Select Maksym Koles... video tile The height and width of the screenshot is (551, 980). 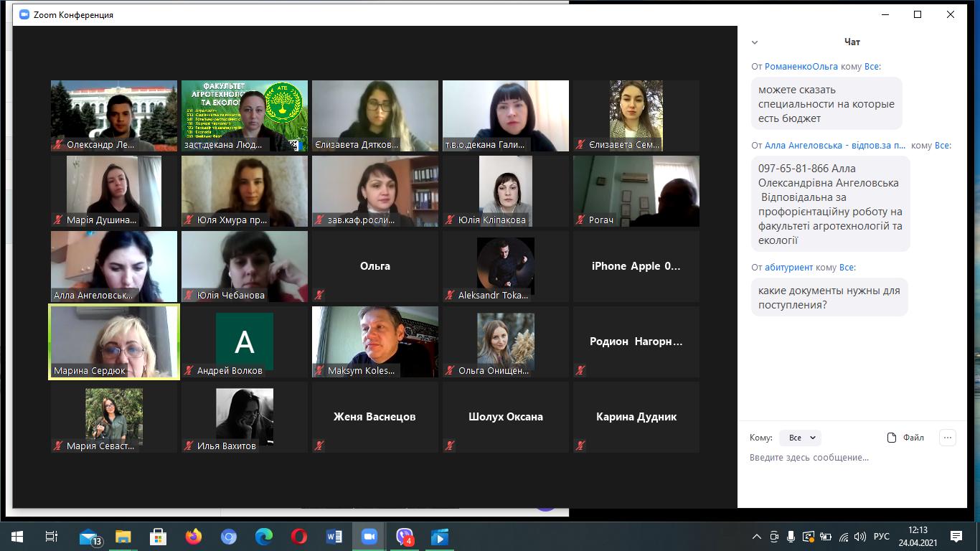[375, 342]
